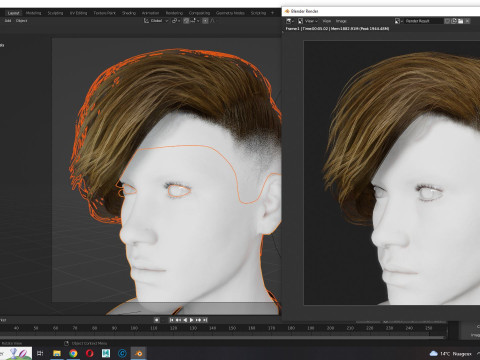Unlink the Render Result image with X icon
Viewport: 480px width, 360px height.
tap(467, 21)
